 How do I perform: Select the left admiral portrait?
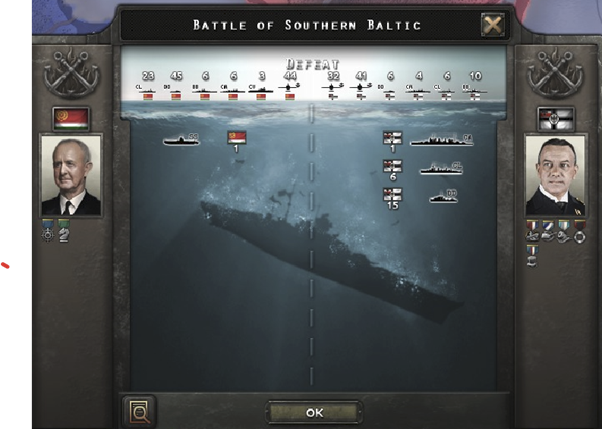71,175
